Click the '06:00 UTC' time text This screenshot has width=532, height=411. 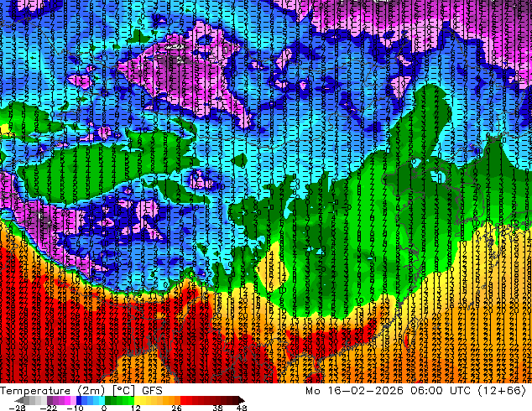pos(441,391)
